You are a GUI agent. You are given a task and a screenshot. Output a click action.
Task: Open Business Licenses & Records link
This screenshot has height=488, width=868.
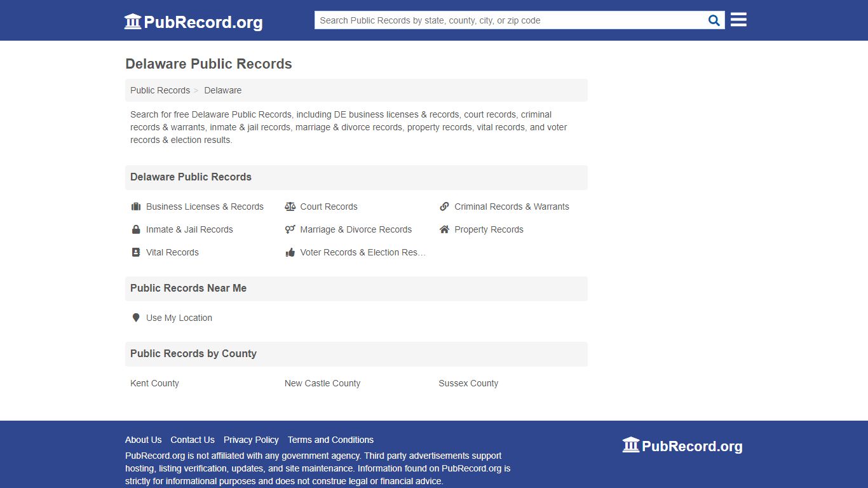coord(205,207)
